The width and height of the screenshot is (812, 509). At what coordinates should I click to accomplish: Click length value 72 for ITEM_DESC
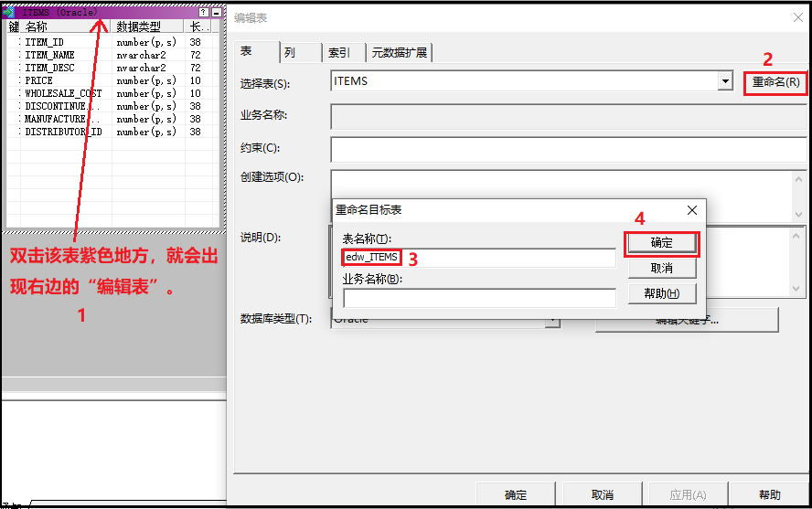pos(196,68)
